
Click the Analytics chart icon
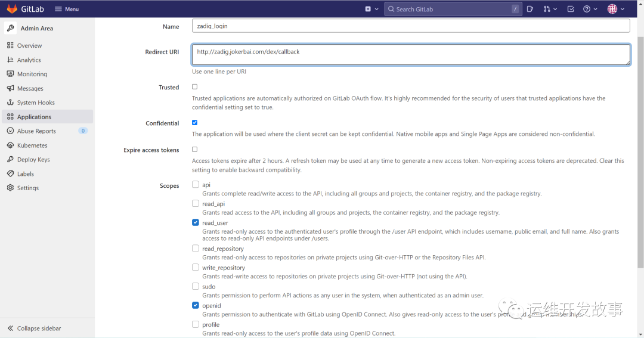[x=10, y=60]
